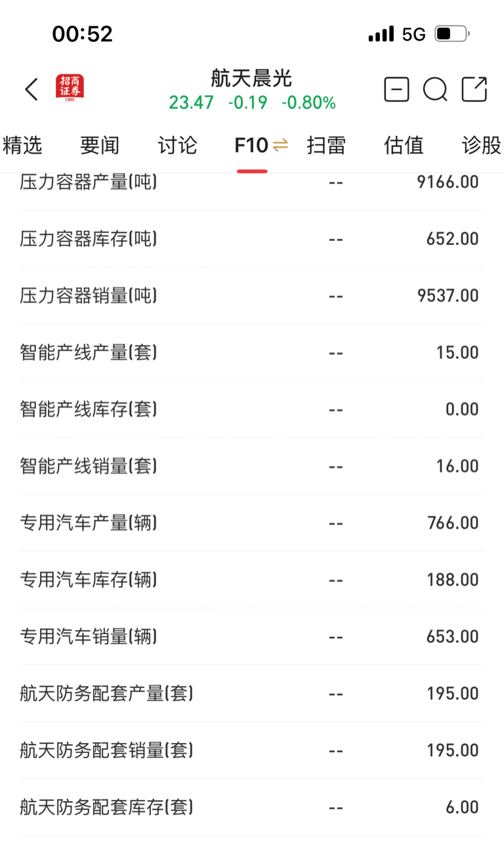Tap the 专用汽车库存(辆) value 188.00
504x852 pixels.
tap(453, 580)
